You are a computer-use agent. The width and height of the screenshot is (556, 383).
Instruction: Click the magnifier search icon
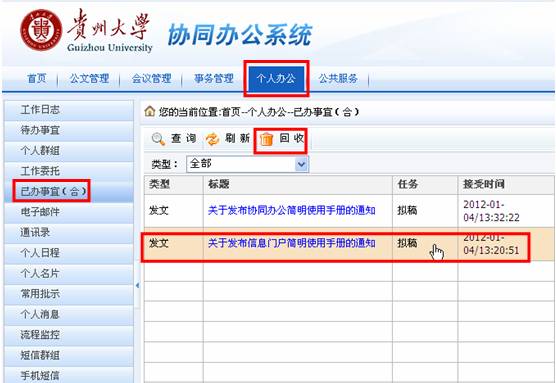(158, 139)
